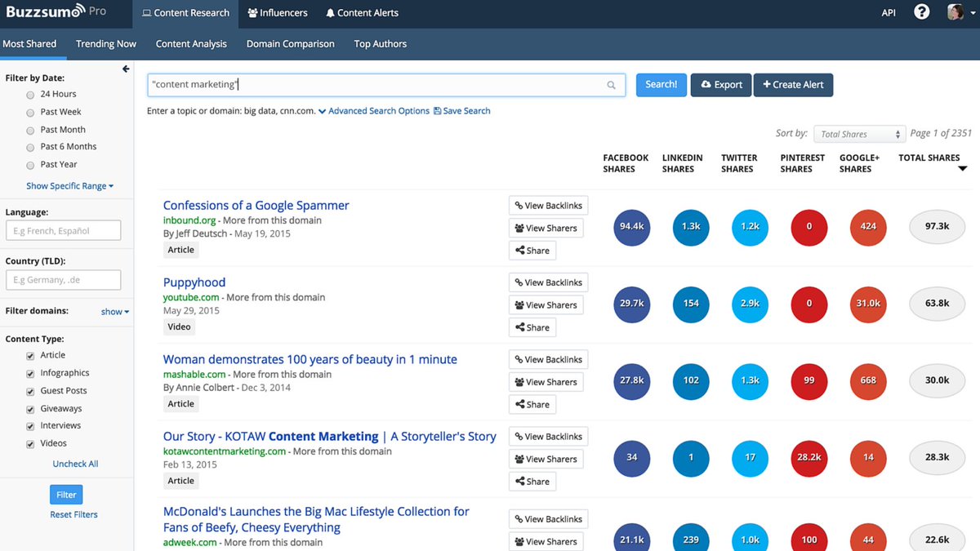980x551 pixels.
Task: Click the user profile avatar
Action: point(955,11)
